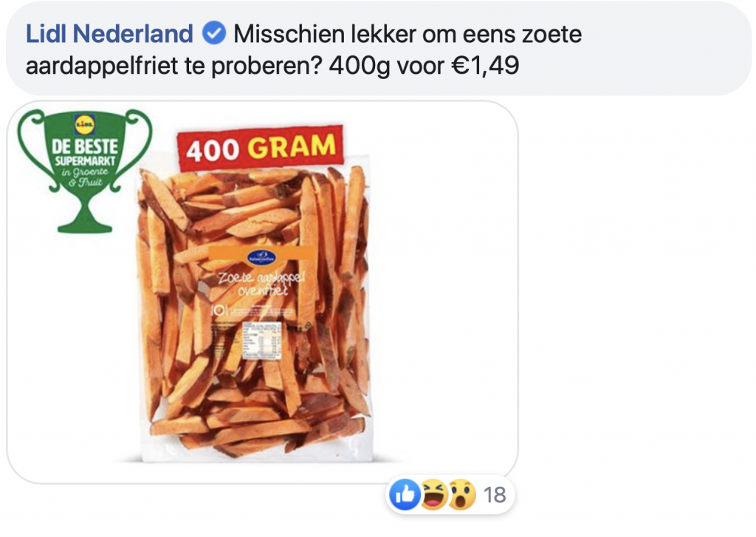Click the fork and knife icon on the bag

(219, 309)
